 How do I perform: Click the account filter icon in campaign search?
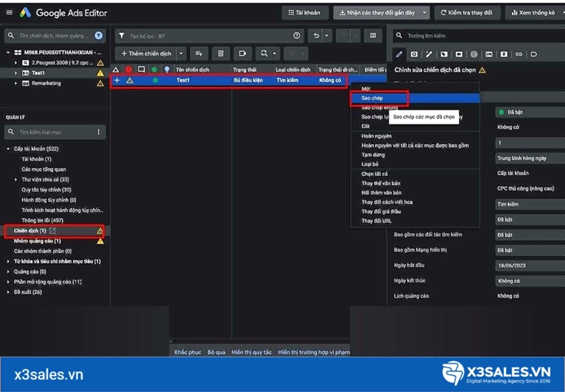98,36
